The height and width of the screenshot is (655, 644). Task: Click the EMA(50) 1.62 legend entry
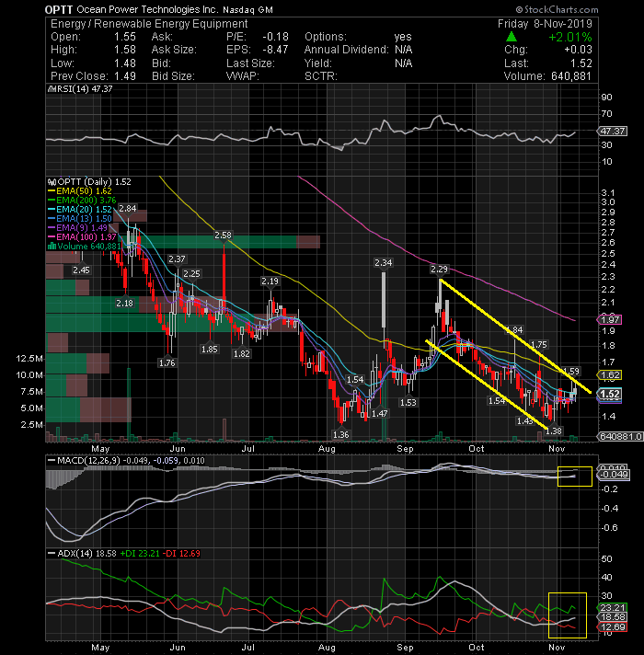click(x=84, y=191)
